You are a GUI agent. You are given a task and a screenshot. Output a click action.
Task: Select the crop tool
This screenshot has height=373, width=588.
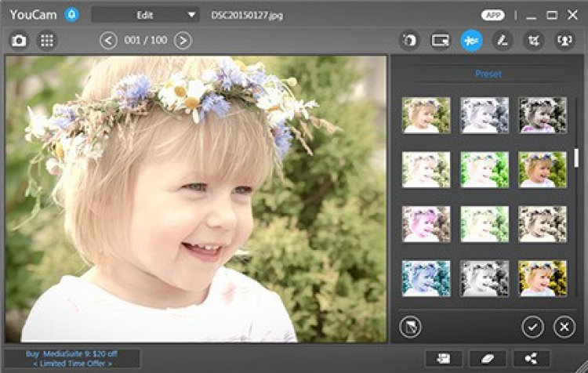(x=534, y=40)
